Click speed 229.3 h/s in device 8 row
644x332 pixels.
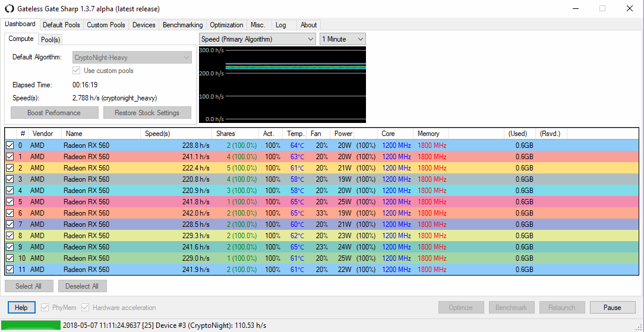pos(196,236)
